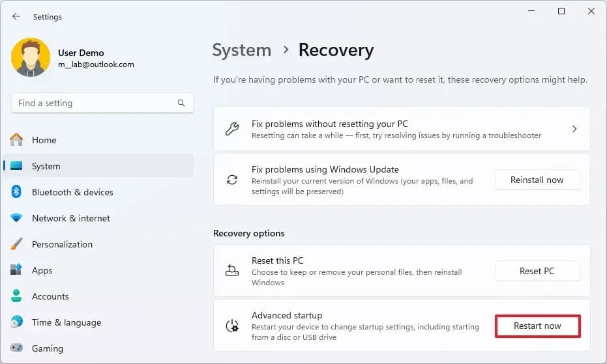607x364 pixels.
Task: Click the Home house icon
Action: pyautogui.click(x=16, y=139)
